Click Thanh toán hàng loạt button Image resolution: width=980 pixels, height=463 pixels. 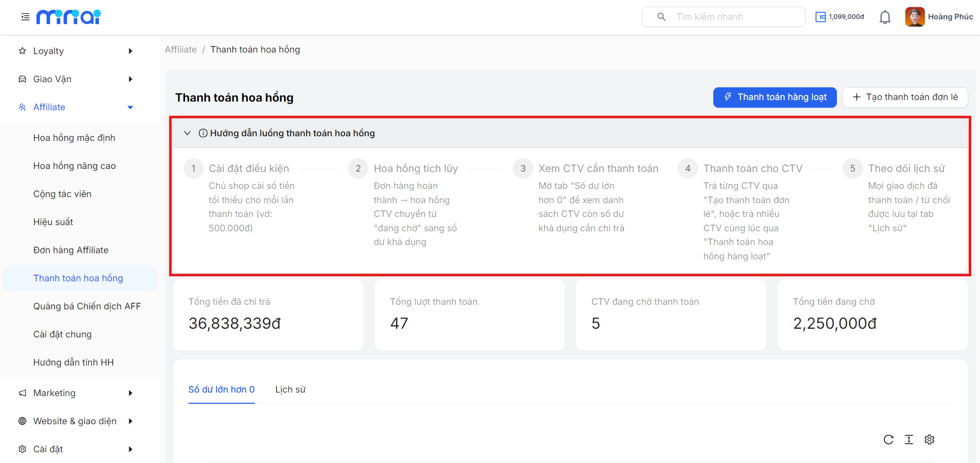(775, 98)
